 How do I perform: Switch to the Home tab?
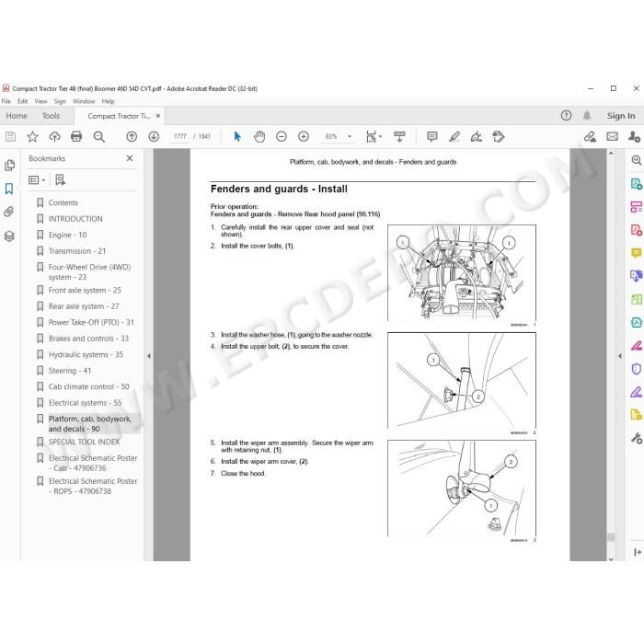pyautogui.click(x=17, y=116)
